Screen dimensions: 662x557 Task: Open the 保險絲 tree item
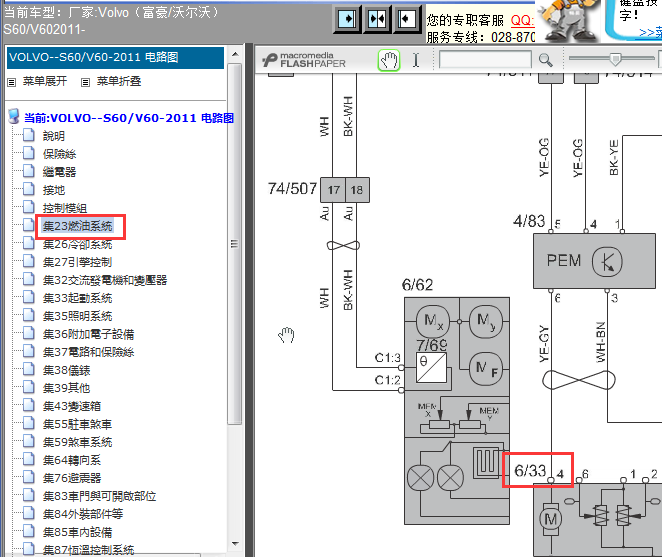[59, 154]
